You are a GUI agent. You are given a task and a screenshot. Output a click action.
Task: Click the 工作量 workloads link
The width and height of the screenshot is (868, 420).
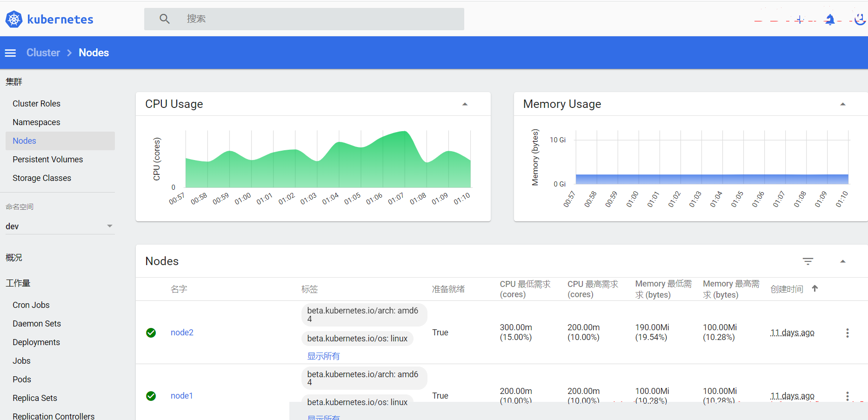18,283
